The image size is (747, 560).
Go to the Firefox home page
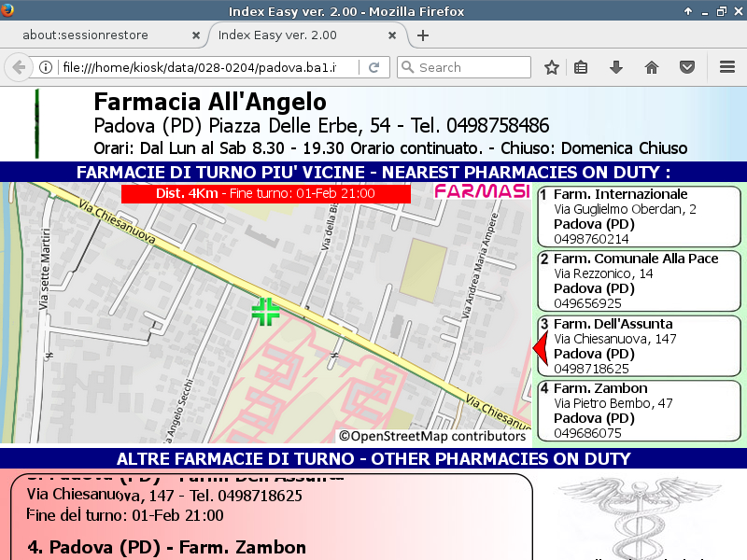click(652, 67)
